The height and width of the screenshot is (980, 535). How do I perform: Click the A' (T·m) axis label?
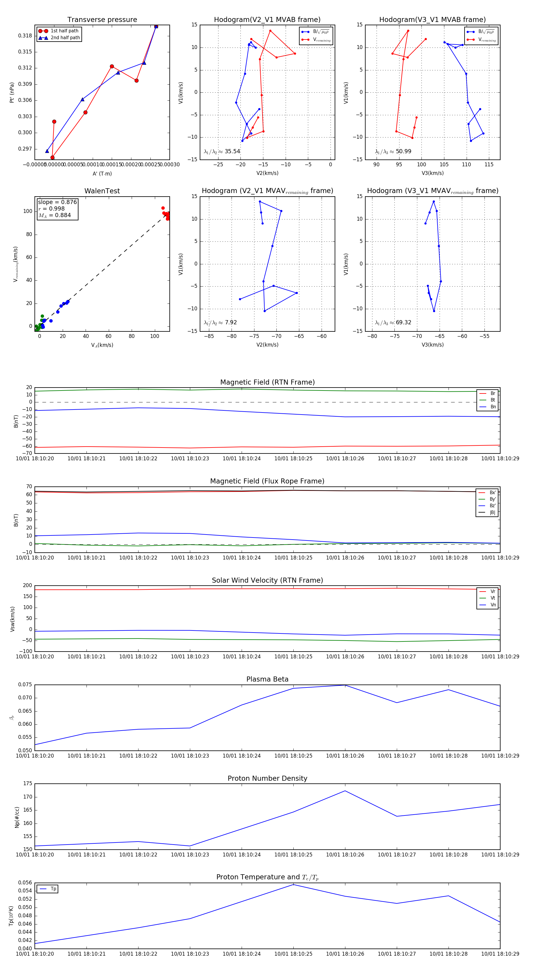coord(102,173)
